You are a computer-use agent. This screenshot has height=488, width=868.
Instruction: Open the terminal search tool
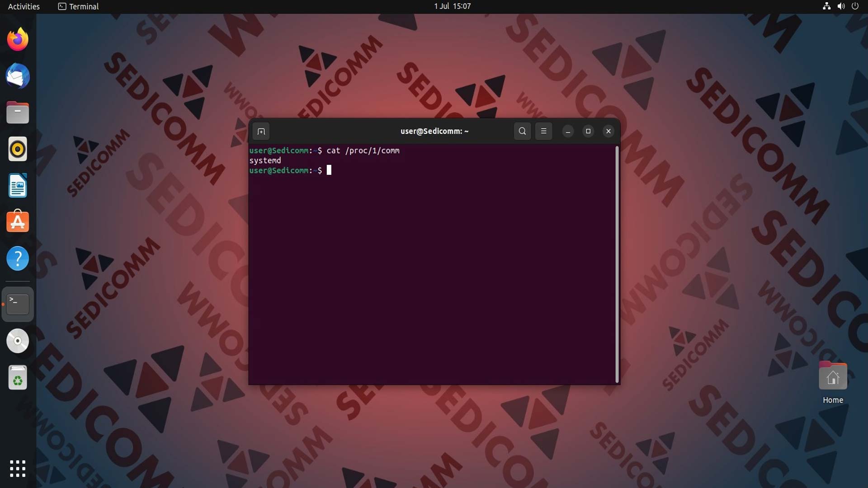522,131
